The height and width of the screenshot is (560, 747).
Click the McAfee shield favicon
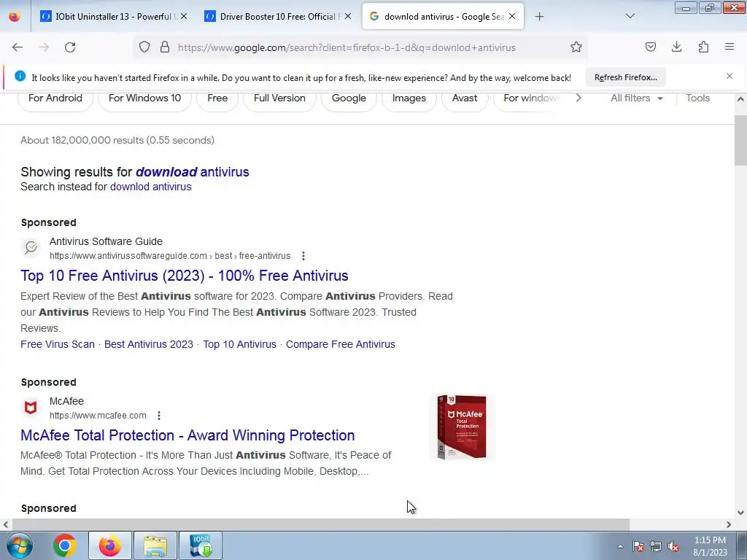tap(31, 408)
